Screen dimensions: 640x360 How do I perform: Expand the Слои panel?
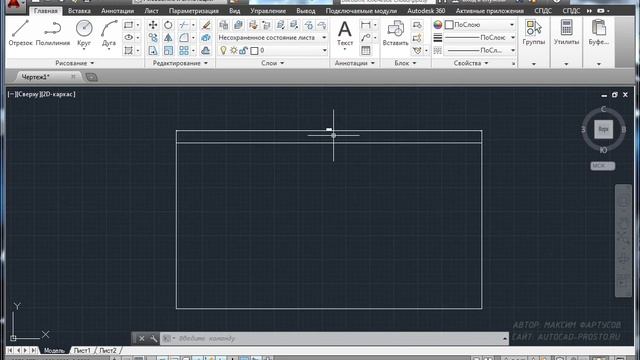pyautogui.click(x=273, y=63)
